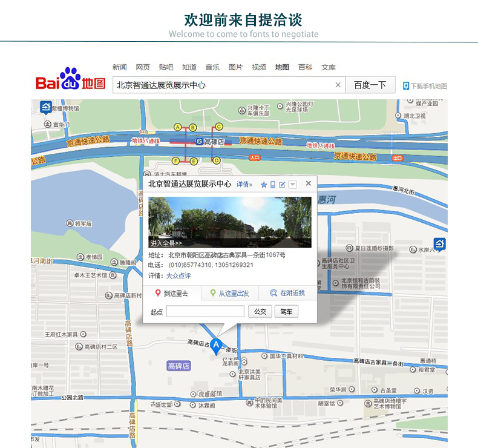Close the location info popup
The image size is (478, 448).
308,183
